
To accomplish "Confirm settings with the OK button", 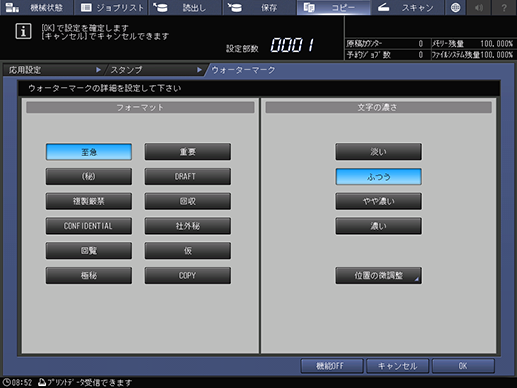I will (463, 366).
